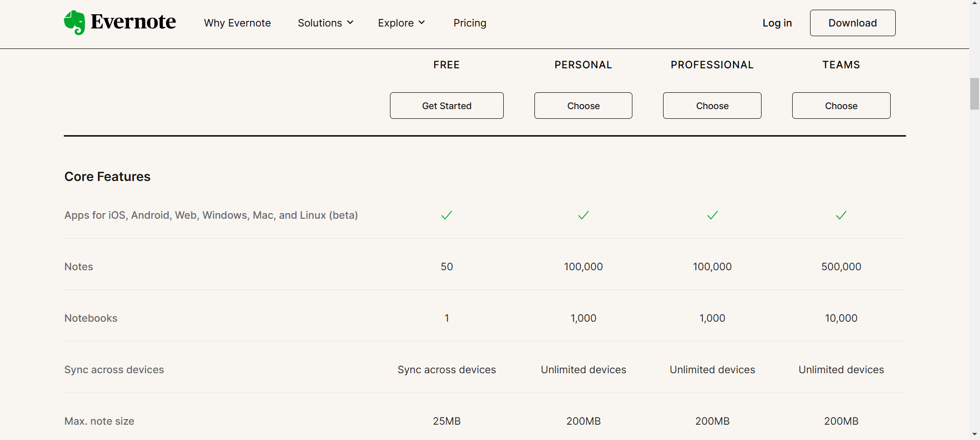980x440 pixels.
Task: Click the Max. note size row label
Action: pos(99,421)
